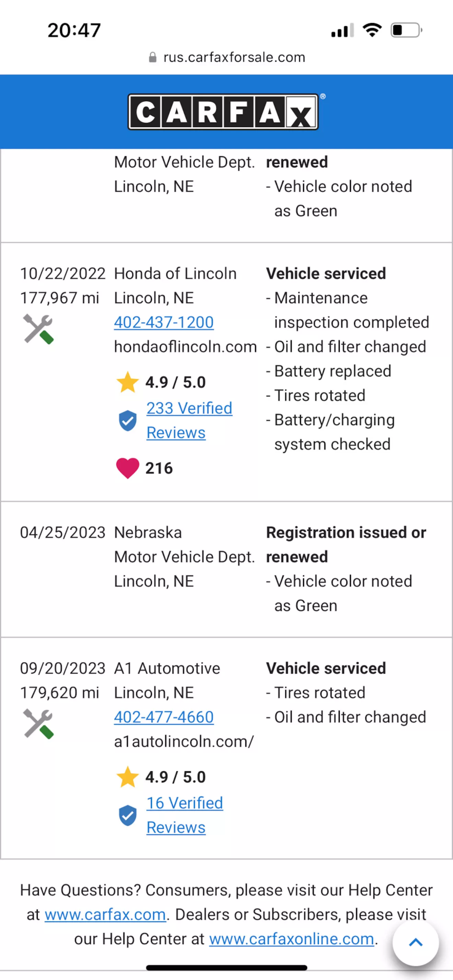Open the www.carfaxonline.com link
Viewport: 453px width, 980px height.
(x=291, y=939)
